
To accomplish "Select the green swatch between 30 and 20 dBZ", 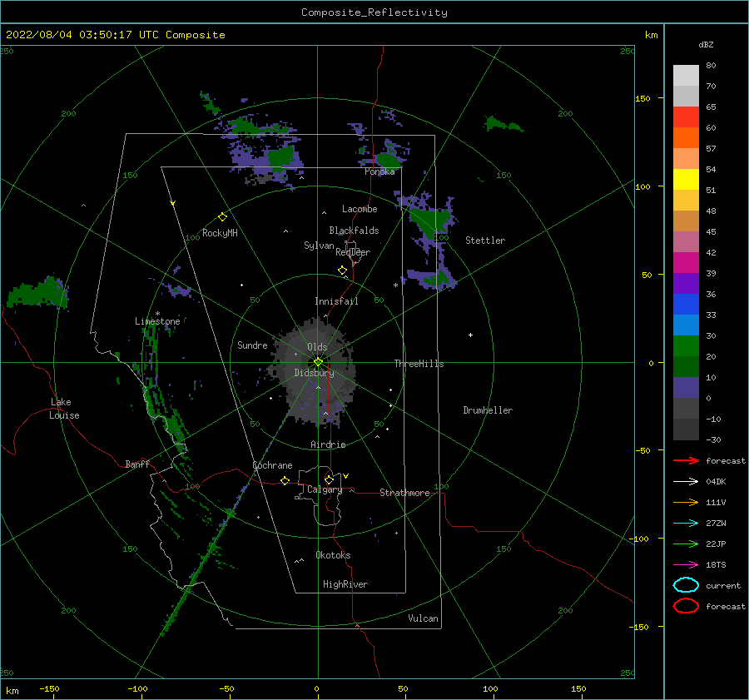I will (686, 346).
